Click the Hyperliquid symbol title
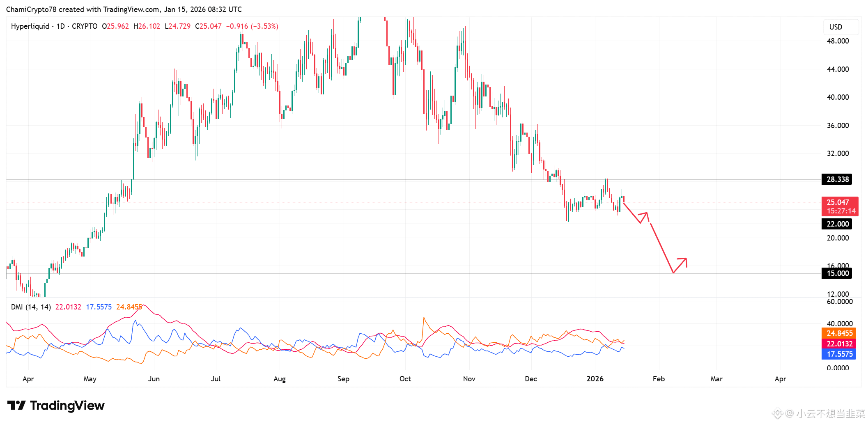This screenshot has height=424, width=868. tap(30, 26)
